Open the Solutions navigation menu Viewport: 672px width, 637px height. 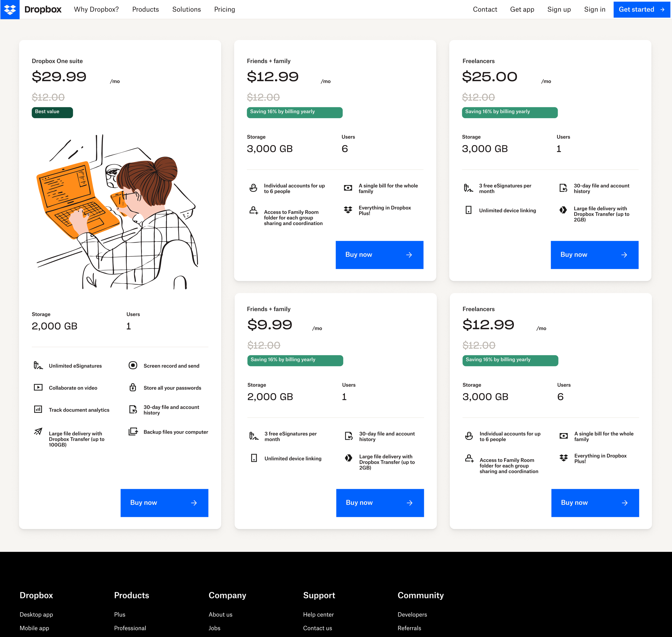pos(186,9)
